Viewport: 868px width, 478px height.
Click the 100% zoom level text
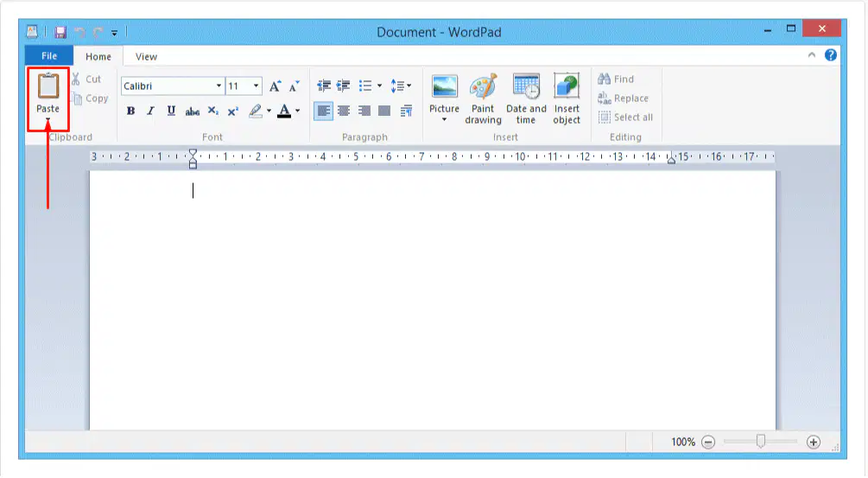(x=683, y=442)
